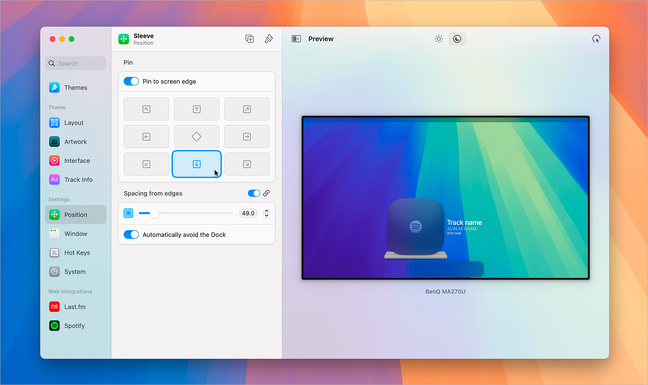Switch preview to light mode sun icon
The width and height of the screenshot is (648, 385).
pos(438,39)
